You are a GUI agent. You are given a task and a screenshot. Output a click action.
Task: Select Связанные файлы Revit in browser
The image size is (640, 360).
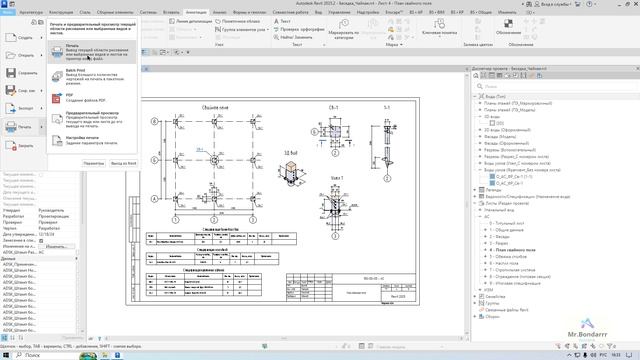(x=507, y=310)
